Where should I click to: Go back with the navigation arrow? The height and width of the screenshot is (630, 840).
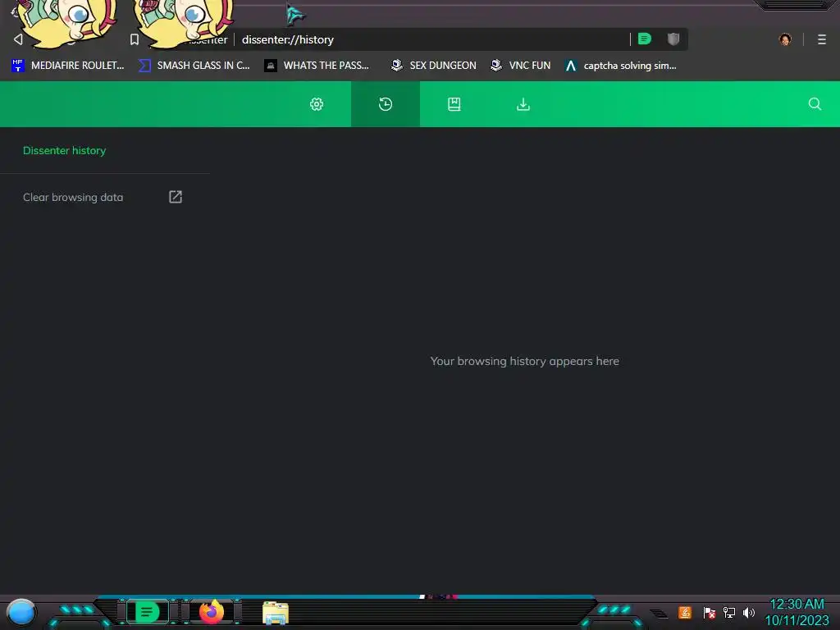coord(18,39)
